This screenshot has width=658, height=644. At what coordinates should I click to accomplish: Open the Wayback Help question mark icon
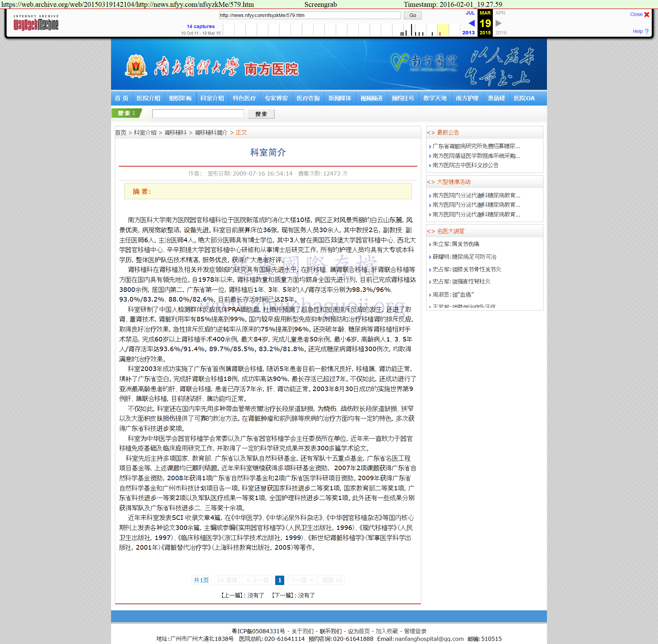647,32
